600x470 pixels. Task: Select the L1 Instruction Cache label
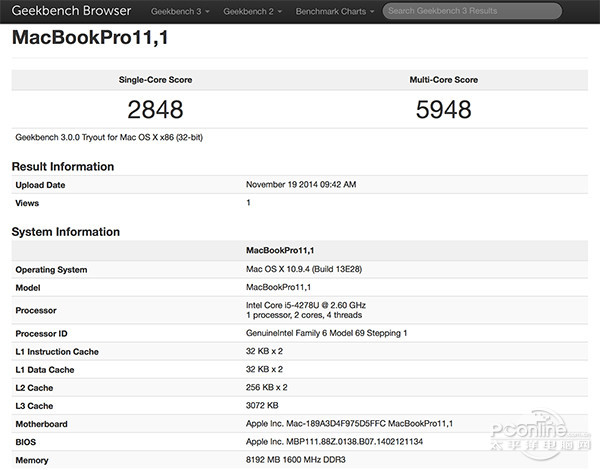click(57, 352)
